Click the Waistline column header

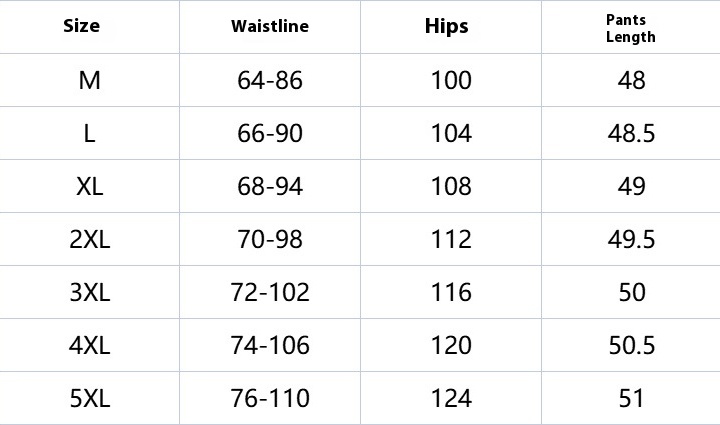point(270,27)
